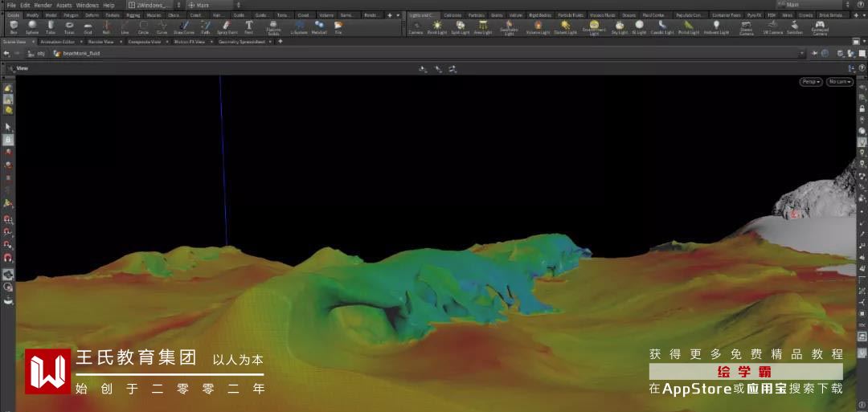Viewport: 868px width, 412px height.
Task: Add an Area Light from shelf
Action: tap(483, 27)
